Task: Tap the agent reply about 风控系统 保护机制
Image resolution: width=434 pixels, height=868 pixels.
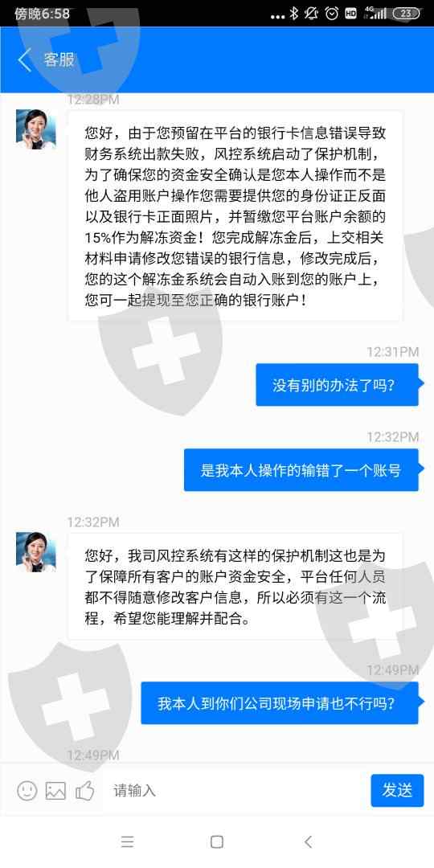Action: point(235,587)
